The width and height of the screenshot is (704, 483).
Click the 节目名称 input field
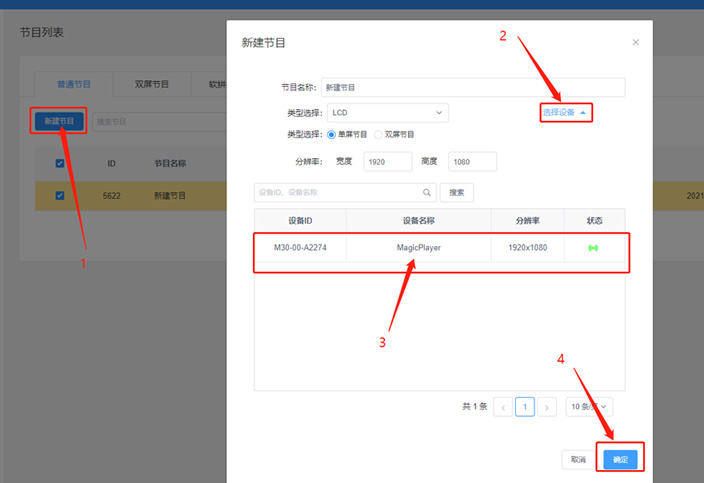click(x=471, y=88)
